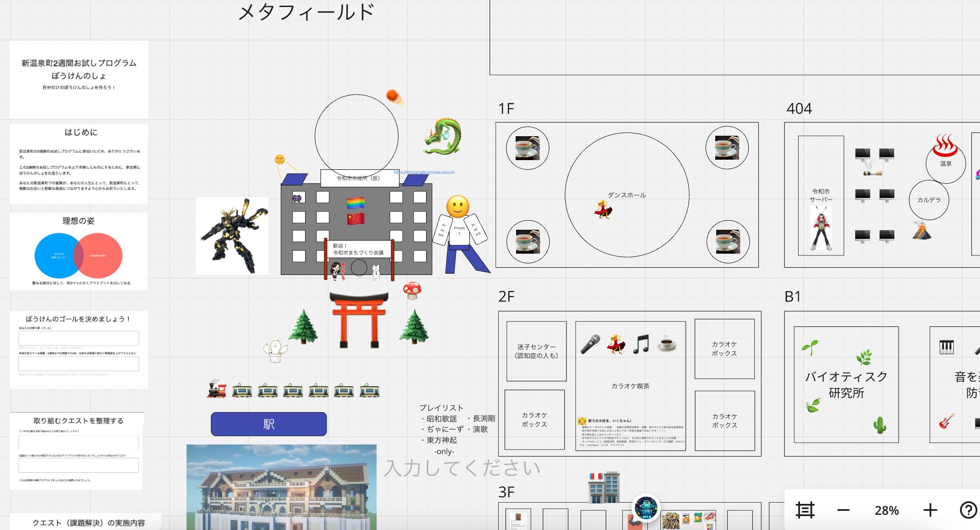Click the robot avatar icon at bottom
The width and height of the screenshot is (980, 530).
tap(646, 508)
